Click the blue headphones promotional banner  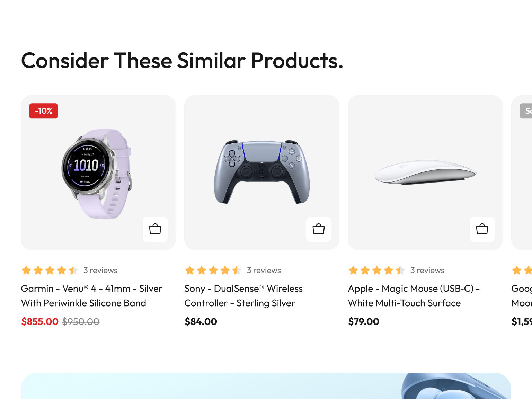[x=266, y=386]
